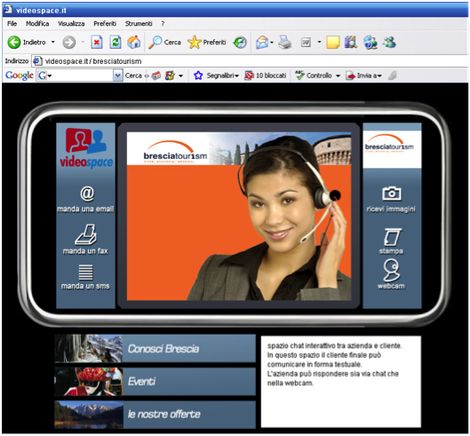Viewport: 470px width, 436px height.
Task: Click the Messenger buddy icon
Action: click(x=389, y=42)
